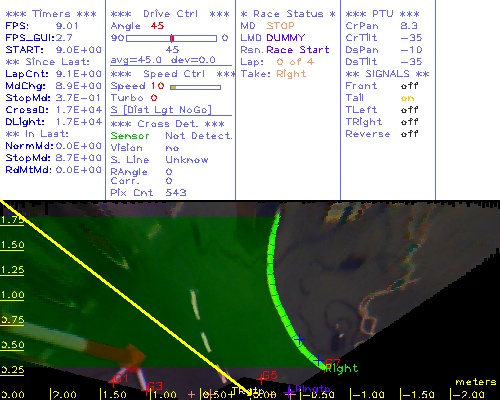Click the Speed progress bar
The height and width of the screenshot is (400, 500).
195,87
